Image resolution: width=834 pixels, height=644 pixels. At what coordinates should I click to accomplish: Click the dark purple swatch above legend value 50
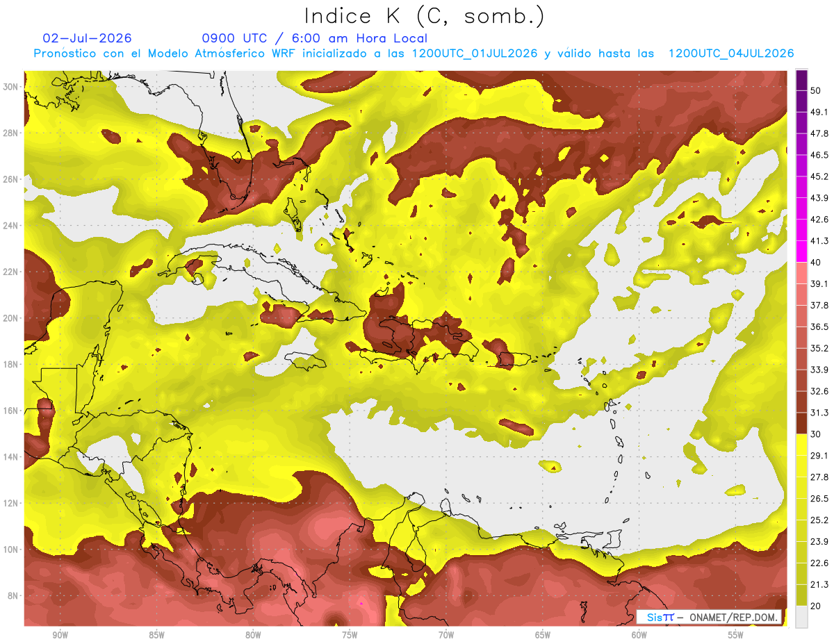click(x=801, y=81)
